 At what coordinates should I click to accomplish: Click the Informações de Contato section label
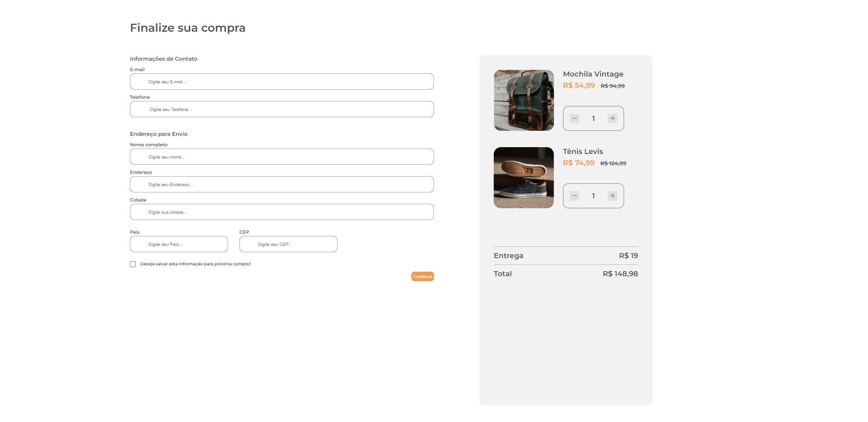pos(163,59)
